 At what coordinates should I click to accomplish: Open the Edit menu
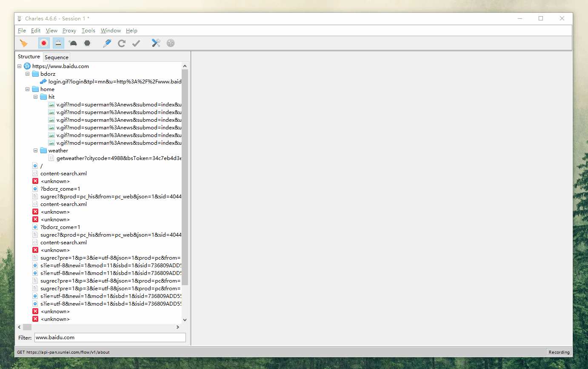click(x=36, y=31)
